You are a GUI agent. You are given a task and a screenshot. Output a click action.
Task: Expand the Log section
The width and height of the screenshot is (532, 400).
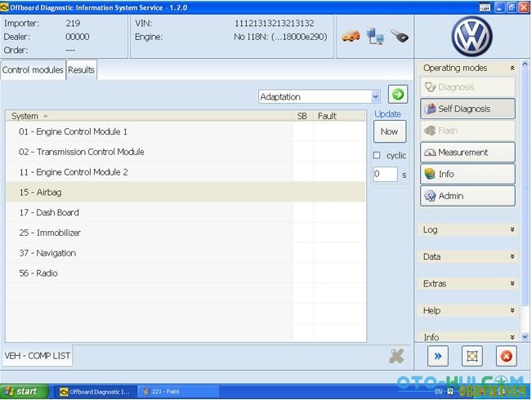468,230
